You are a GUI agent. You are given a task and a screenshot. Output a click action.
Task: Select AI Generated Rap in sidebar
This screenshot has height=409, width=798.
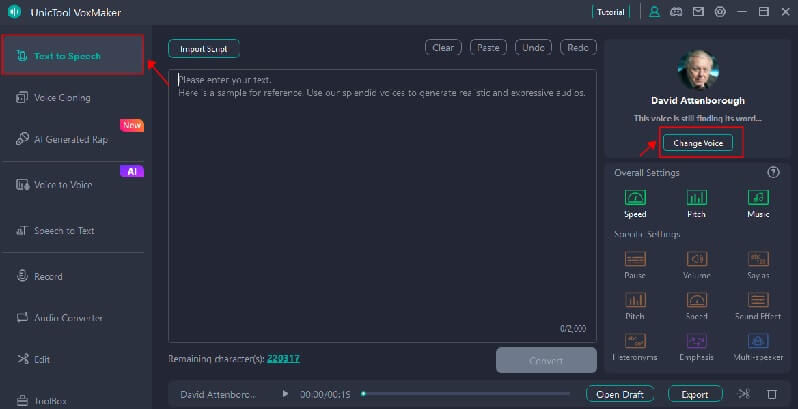70,139
